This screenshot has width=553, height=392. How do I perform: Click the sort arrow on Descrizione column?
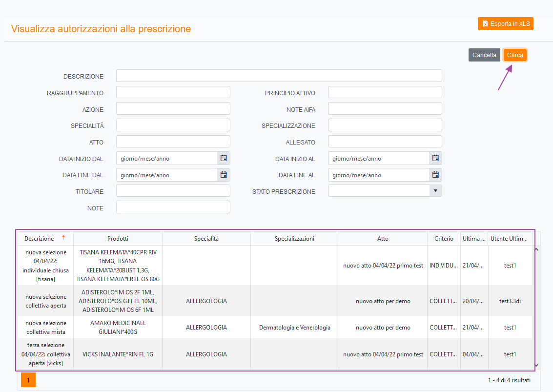[x=63, y=238]
